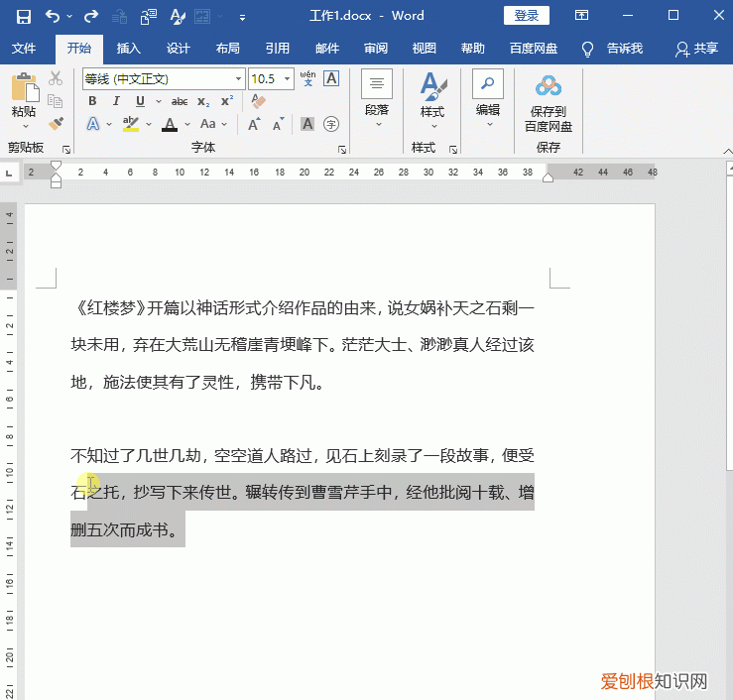733x700 pixels.
Task: Open the 百度网盘 tab
Action: (x=534, y=49)
